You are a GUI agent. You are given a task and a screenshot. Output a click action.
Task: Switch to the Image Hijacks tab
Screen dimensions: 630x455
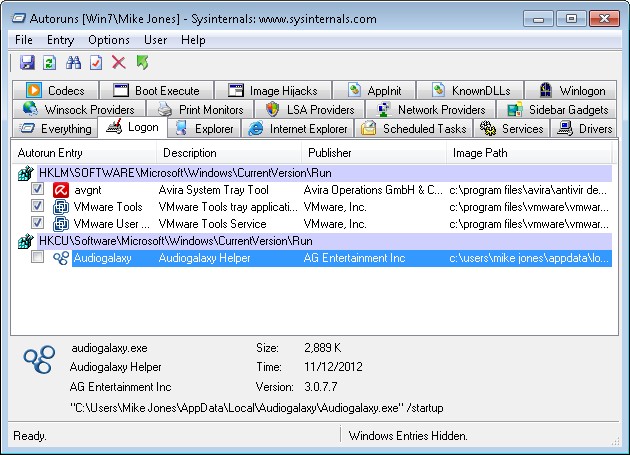[273, 90]
